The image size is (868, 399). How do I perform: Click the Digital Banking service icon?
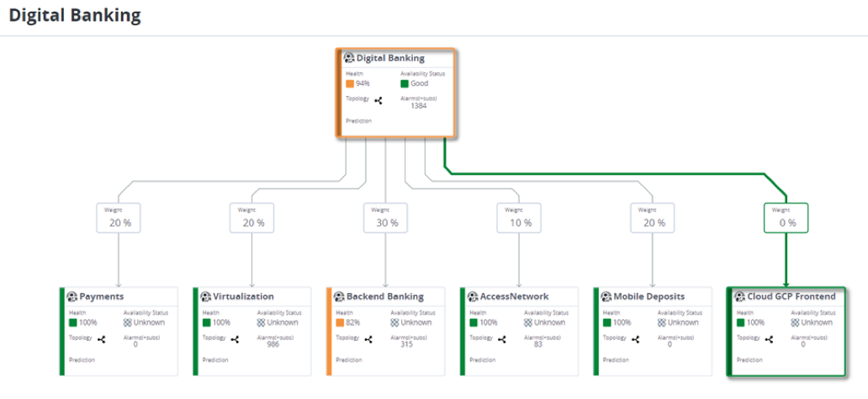click(x=350, y=59)
